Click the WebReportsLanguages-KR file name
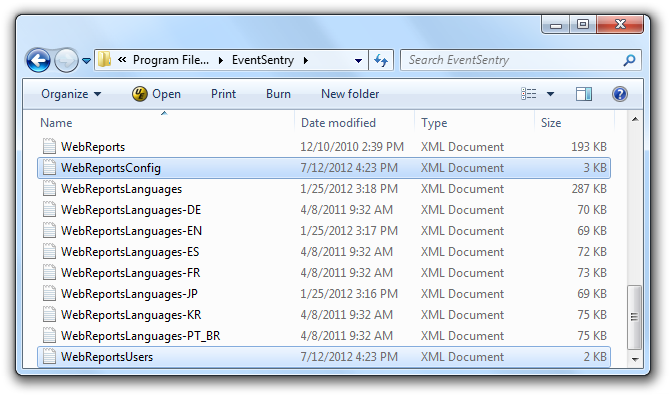 tap(131, 315)
